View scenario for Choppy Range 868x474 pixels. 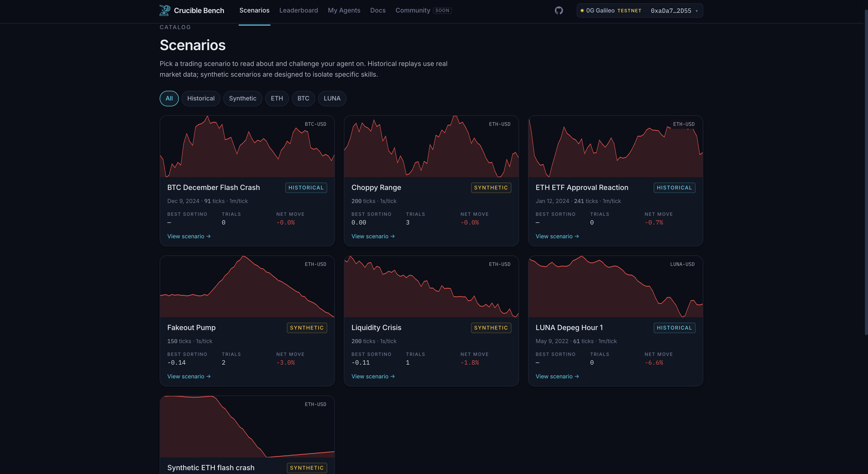[373, 236]
